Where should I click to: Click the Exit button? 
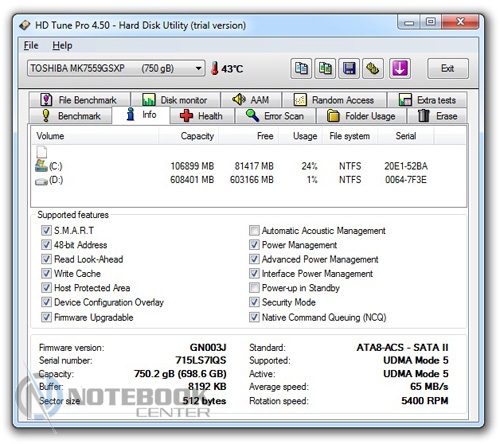click(448, 68)
